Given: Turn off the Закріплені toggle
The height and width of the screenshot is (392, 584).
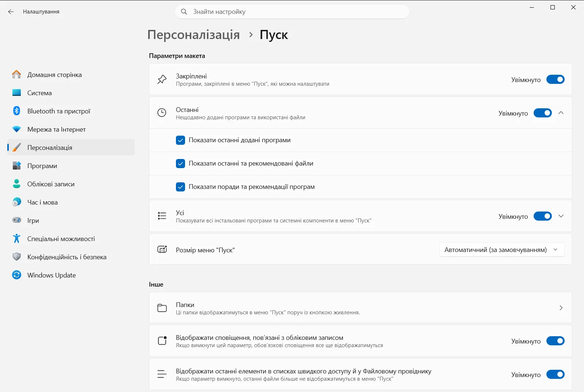Looking at the screenshot, I should coord(556,79).
